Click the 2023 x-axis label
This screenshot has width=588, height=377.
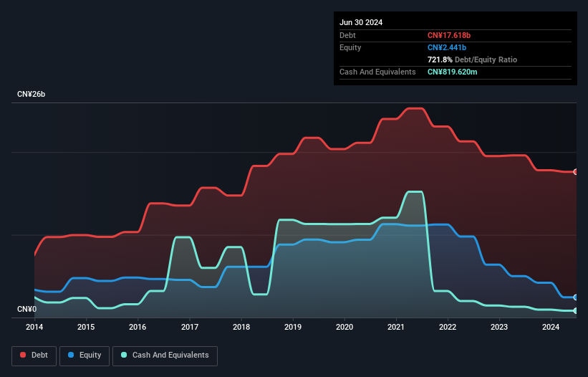(x=499, y=327)
